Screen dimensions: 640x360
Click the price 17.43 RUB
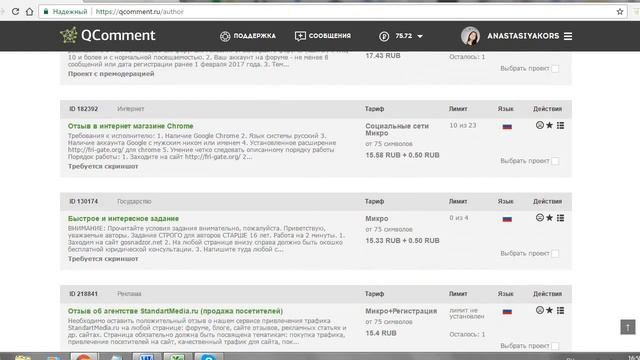[x=382, y=56]
